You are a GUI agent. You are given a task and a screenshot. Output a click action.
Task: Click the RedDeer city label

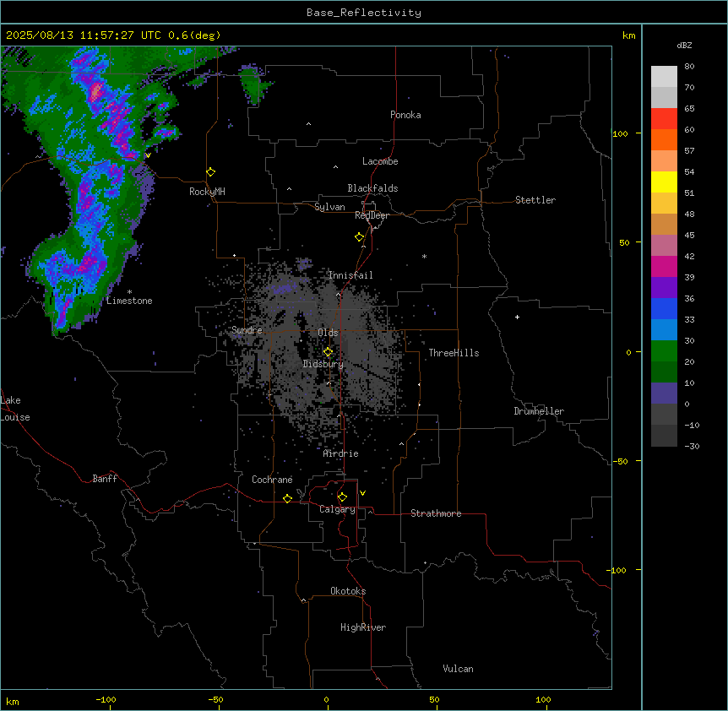click(x=372, y=215)
